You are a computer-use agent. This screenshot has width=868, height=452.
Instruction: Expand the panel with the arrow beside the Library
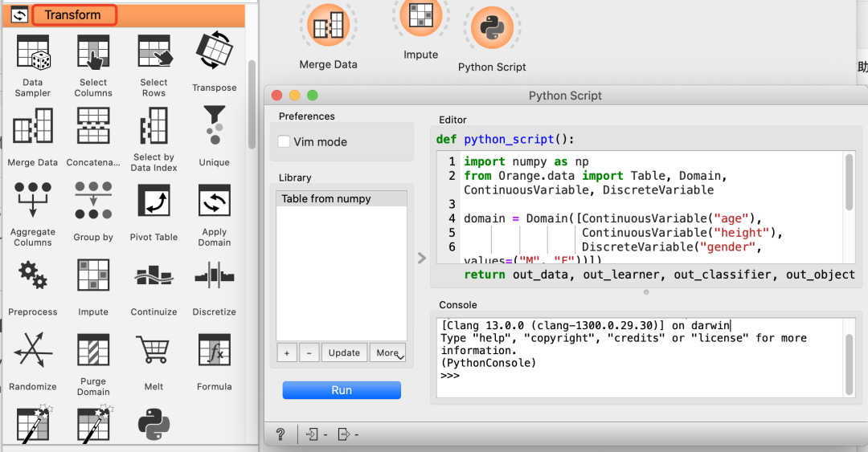(x=422, y=258)
